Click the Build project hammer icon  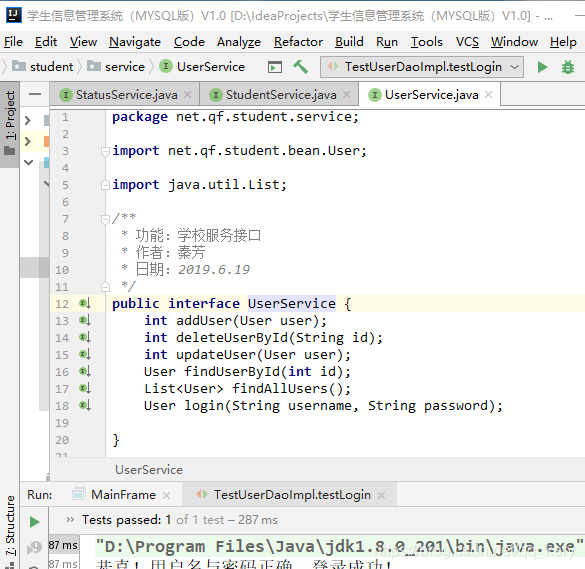tap(300, 67)
